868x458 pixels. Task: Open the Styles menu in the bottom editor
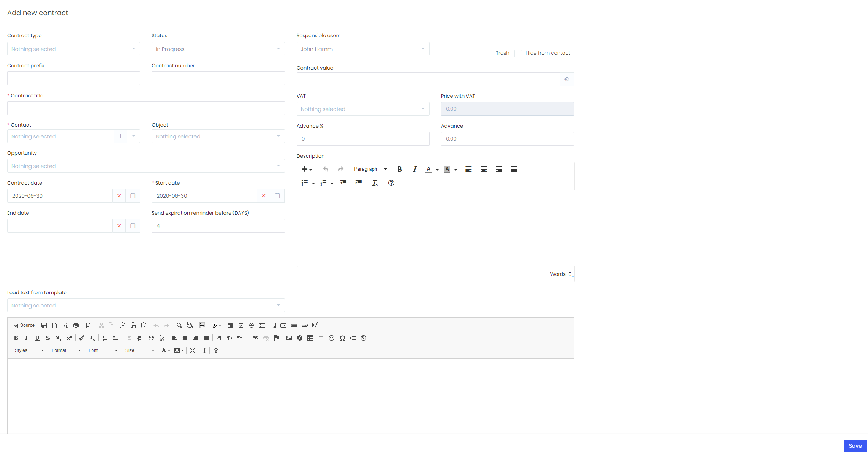29,350
